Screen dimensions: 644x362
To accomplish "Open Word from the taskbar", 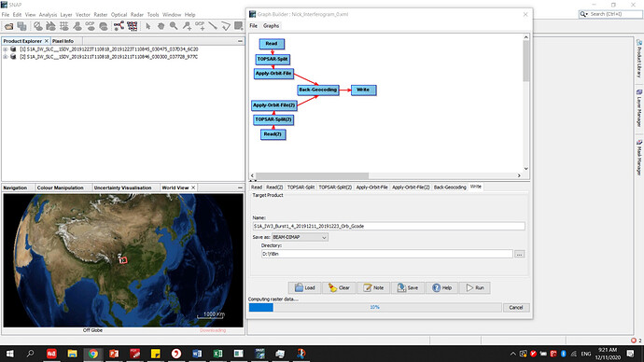I will (197, 354).
